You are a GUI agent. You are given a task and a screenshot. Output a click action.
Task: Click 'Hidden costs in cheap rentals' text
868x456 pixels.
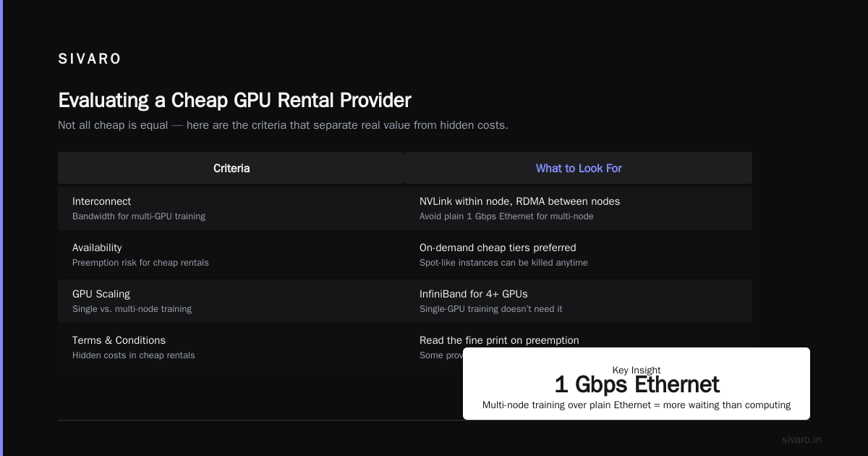tap(134, 355)
